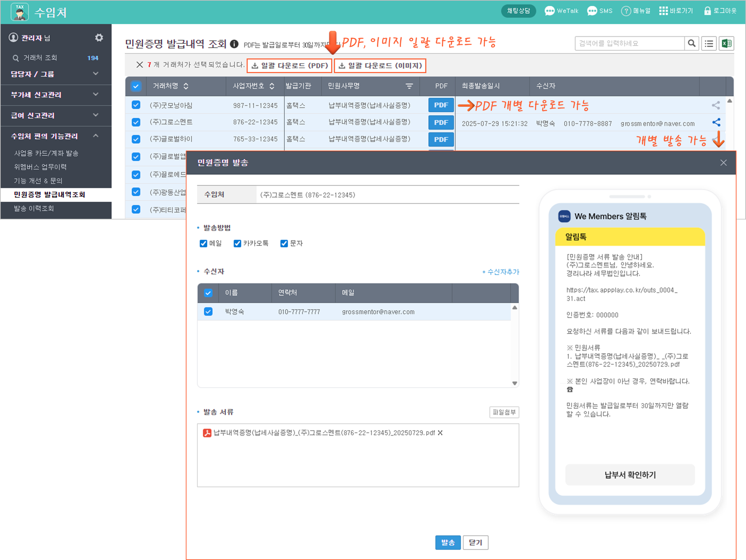
Task: Open 발송 이력조회 menu item
Action: pyautogui.click(x=34, y=208)
